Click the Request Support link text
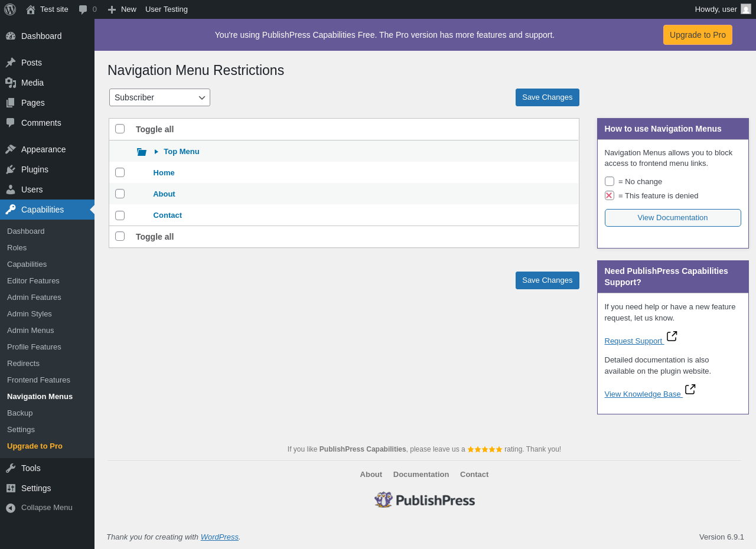This screenshot has height=549, width=756. tap(633, 341)
